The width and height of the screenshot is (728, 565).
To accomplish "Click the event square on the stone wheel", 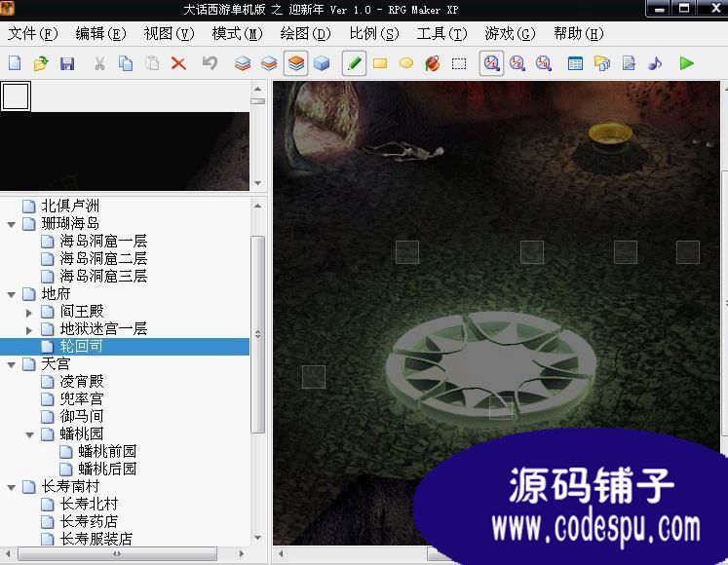I will pyautogui.click(x=502, y=408).
